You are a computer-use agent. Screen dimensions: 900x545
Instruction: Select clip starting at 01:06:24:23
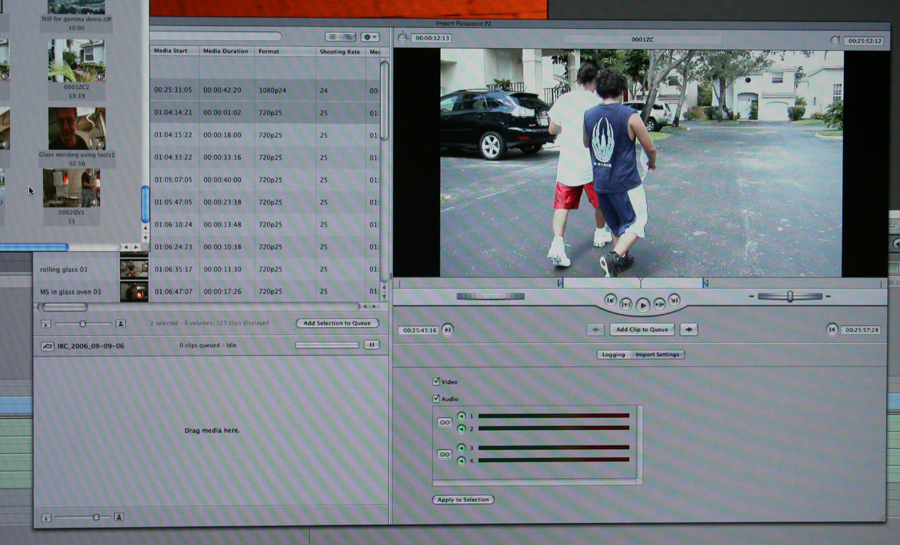tap(265, 247)
